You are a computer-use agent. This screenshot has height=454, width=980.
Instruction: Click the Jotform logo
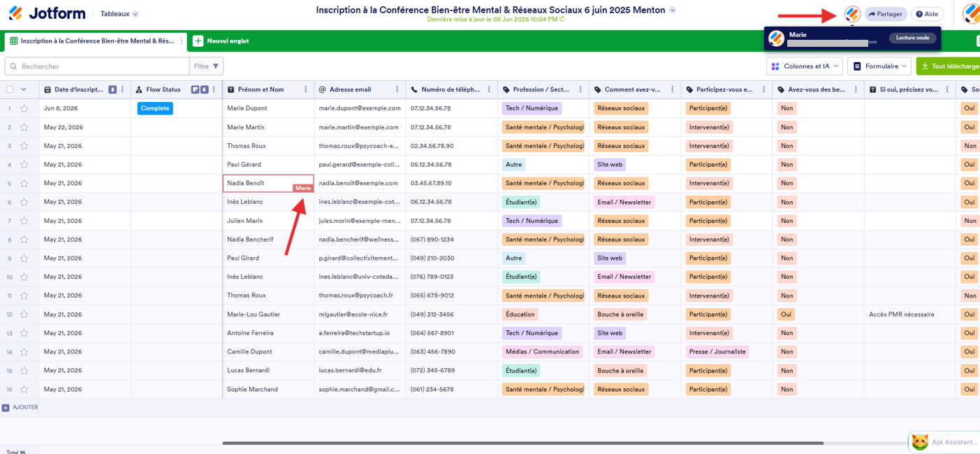pyautogui.click(x=47, y=13)
